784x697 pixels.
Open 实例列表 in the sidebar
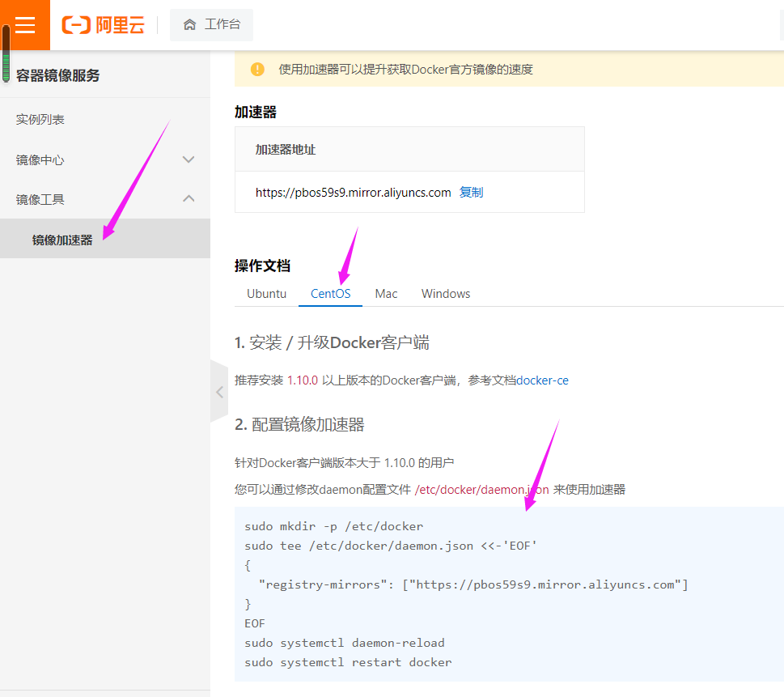point(40,120)
